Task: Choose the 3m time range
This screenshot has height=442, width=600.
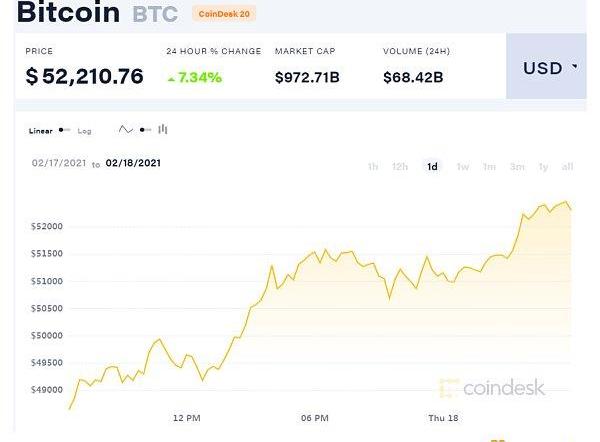Action: pos(517,166)
